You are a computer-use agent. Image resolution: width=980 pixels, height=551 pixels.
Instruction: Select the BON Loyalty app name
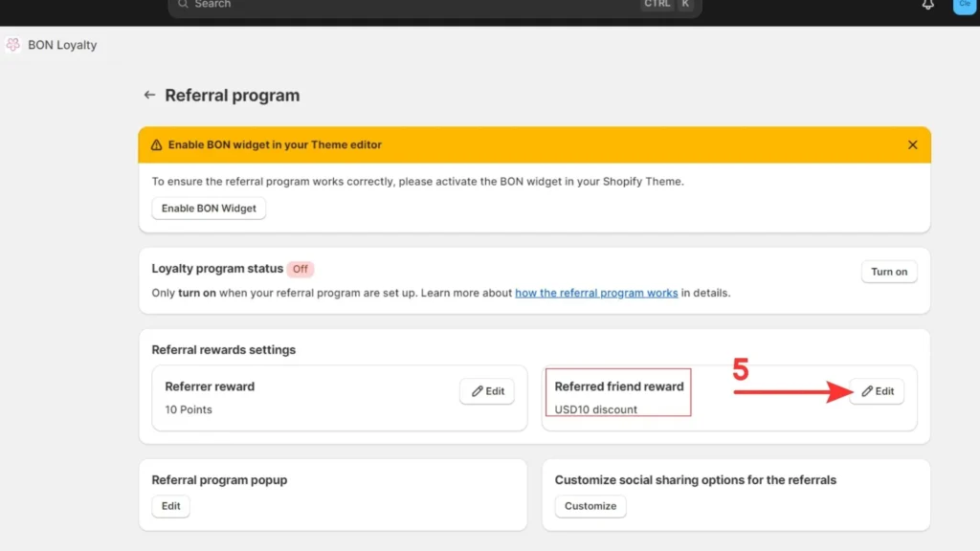[x=62, y=45]
